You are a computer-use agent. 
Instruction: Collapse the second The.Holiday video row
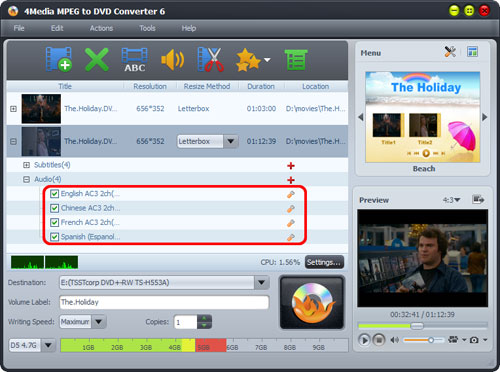point(13,141)
